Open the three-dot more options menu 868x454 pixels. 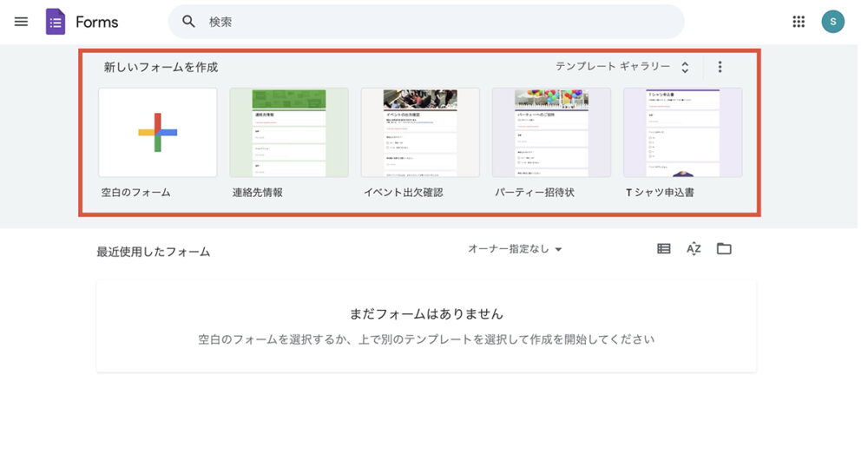coord(719,67)
